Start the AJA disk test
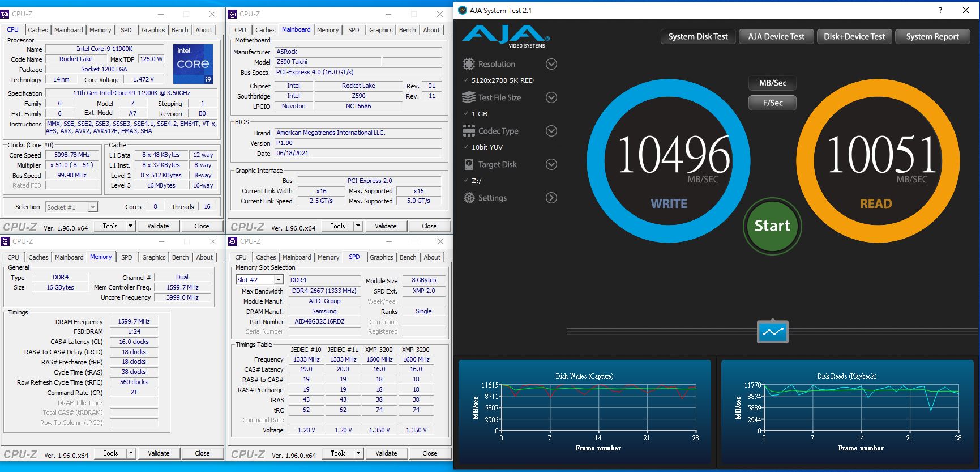The height and width of the screenshot is (472, 980). (x=772, y=226)
